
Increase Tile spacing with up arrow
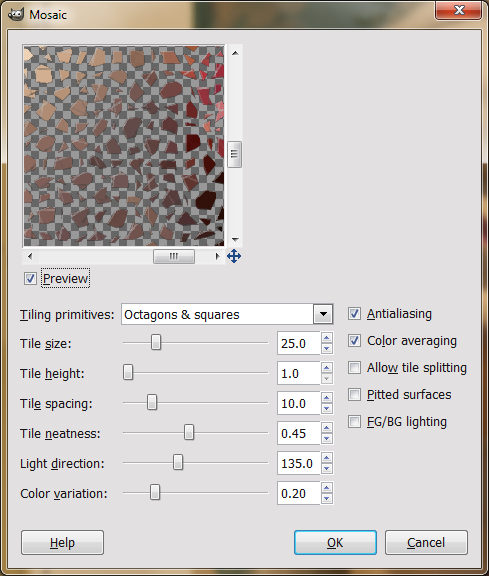(x=327, y=398)
